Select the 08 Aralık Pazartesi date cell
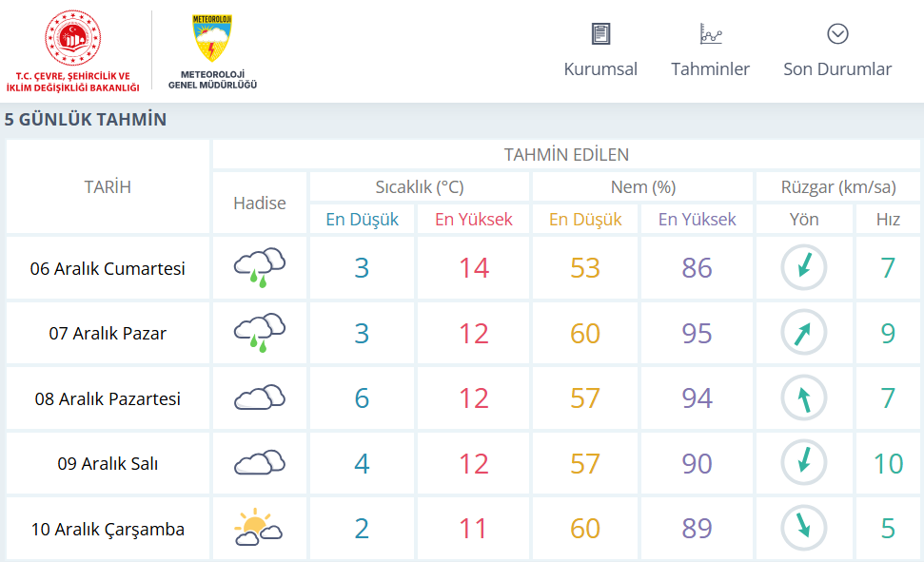The width and height of the screenshot is (924, 562). tap(108, 398)
